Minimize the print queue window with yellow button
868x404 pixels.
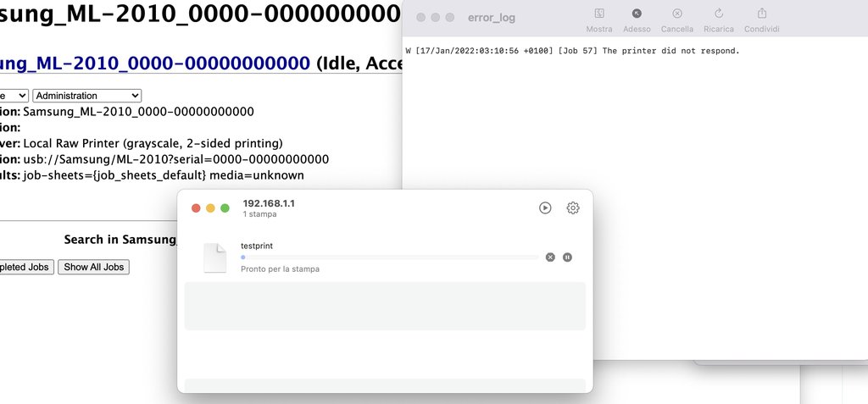click(x=210, y=208)
